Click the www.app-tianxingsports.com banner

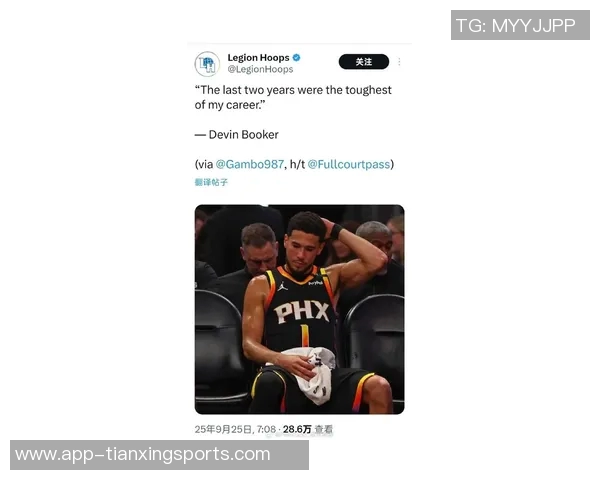pos(159,455)
